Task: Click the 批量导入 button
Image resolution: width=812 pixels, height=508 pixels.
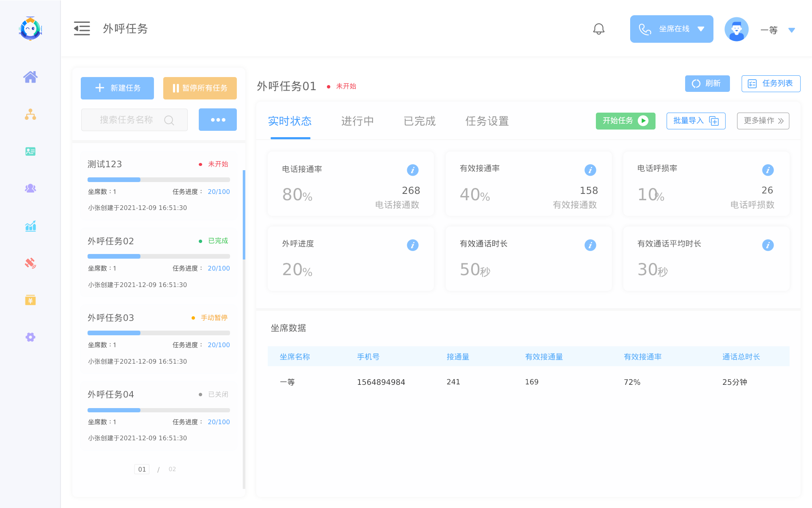Action: [696, 121]
